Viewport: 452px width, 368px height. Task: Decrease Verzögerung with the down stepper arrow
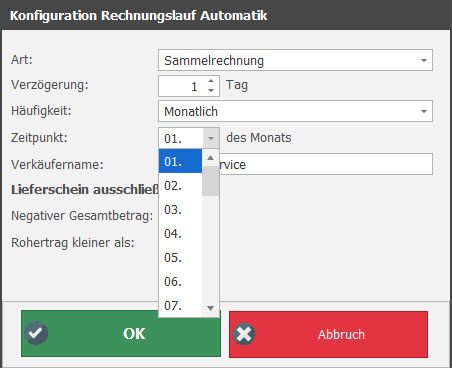click(211, 90)
